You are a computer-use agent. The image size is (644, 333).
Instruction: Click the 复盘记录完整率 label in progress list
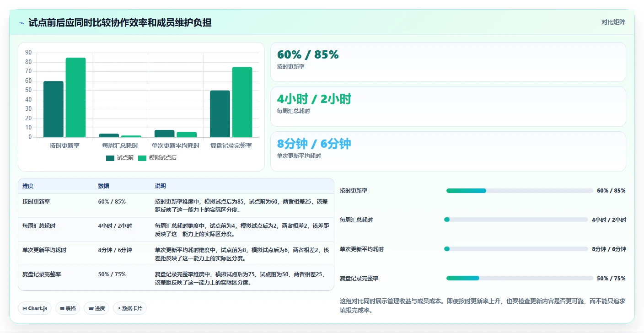[359, 279]
